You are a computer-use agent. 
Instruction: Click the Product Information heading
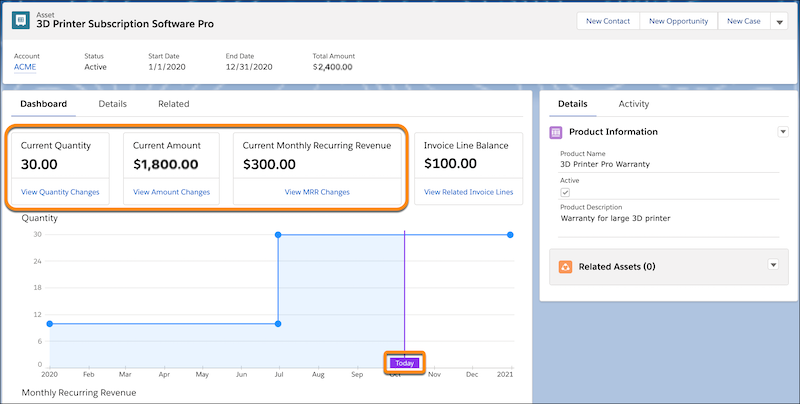[613, 132]
